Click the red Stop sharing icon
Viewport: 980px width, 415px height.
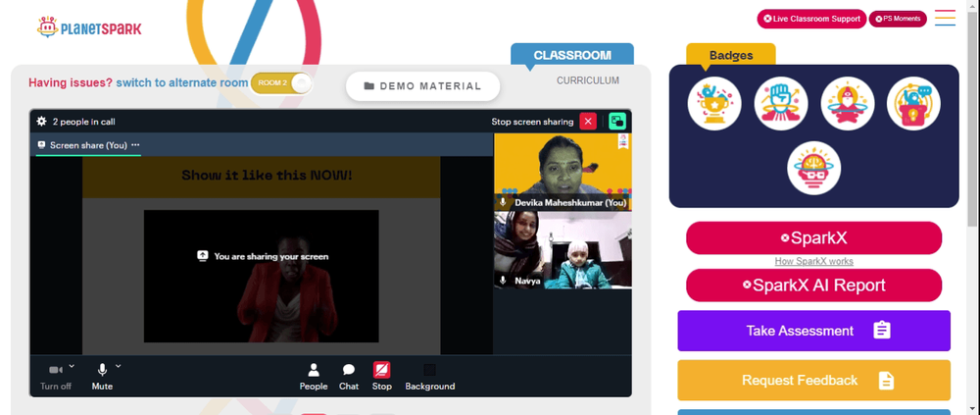click(382, 370)
